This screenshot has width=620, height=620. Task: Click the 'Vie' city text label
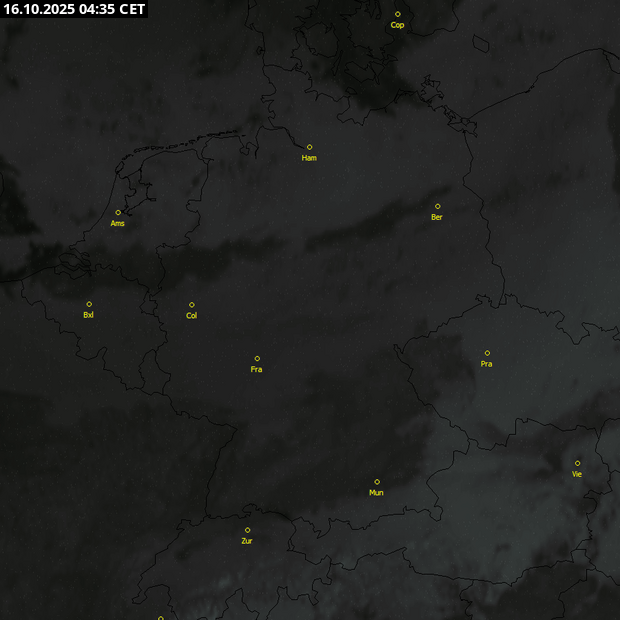click(x=577, y=474)
